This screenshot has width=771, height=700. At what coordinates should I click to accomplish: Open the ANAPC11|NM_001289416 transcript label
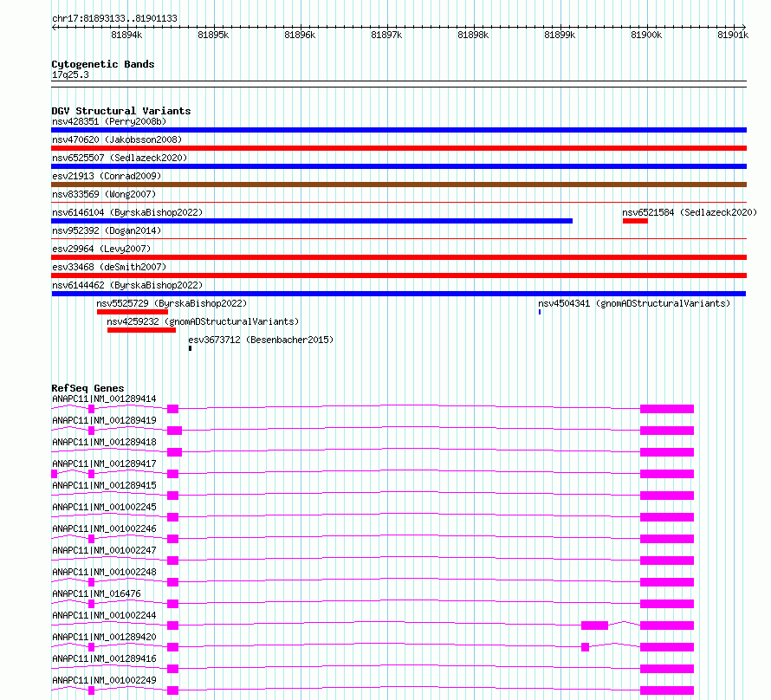(x=104, y=658)
